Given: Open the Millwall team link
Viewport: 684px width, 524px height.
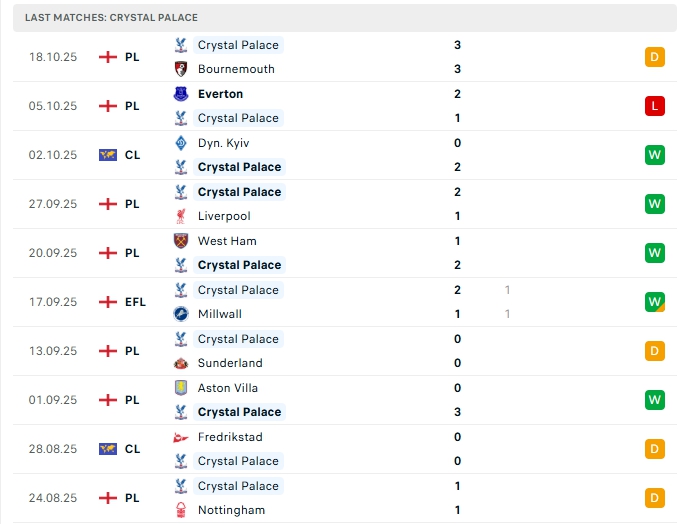Looking at the screenshot, I should click(220, 314).
